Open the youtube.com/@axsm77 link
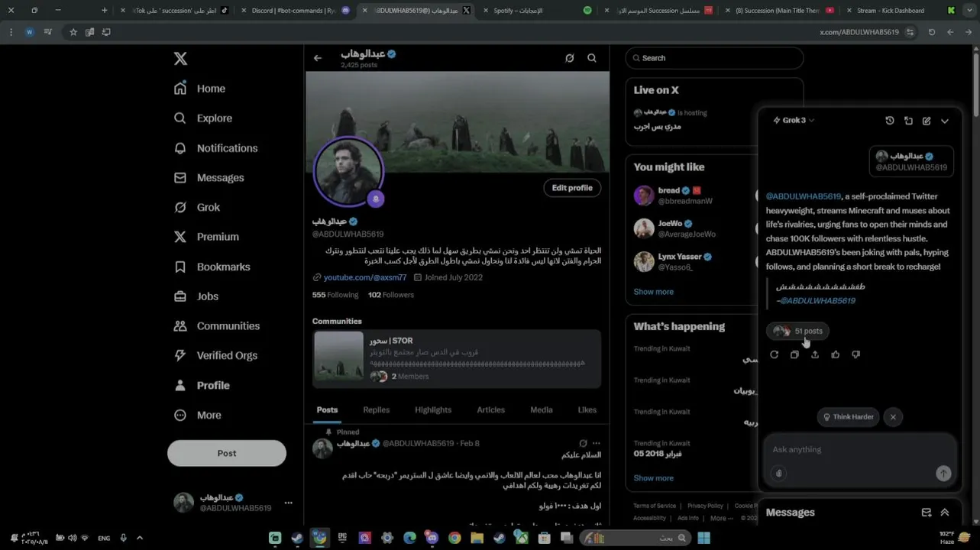This screenshot has width=980, height=550. point(364,277)
